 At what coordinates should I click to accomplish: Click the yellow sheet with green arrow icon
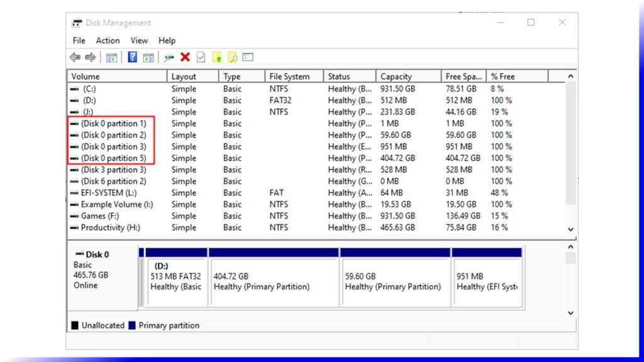pyautogui.click(x=217, y=57)
